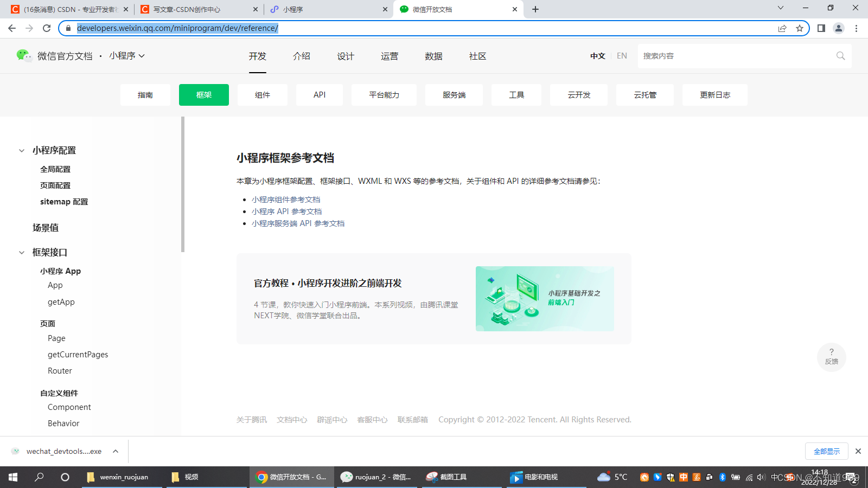Click the sidebar vertical scrollbar

coord(183,184)
